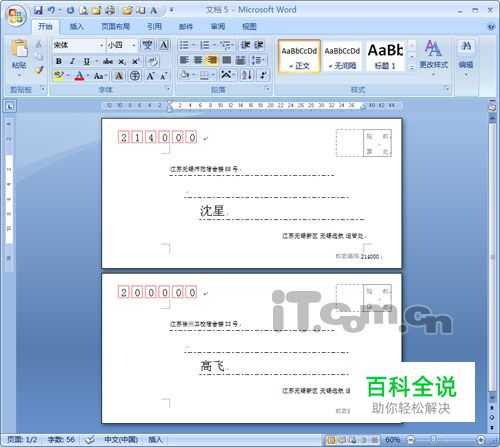Add character border A icon
The image size is (500, 447).
click(x=163, y=45)
